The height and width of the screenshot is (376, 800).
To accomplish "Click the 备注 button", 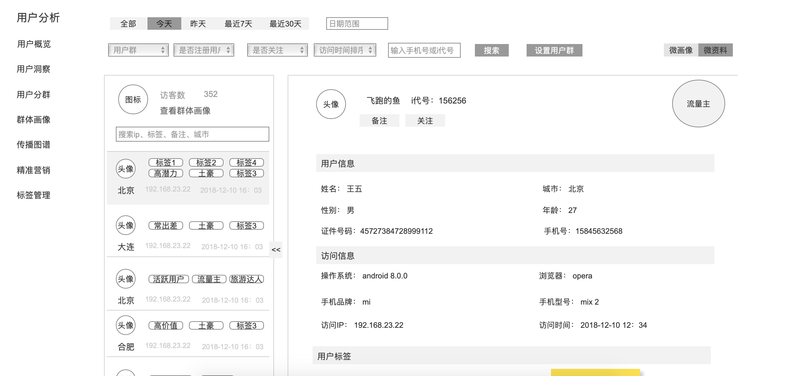I will pyautogui.click(x=379, y=120).
